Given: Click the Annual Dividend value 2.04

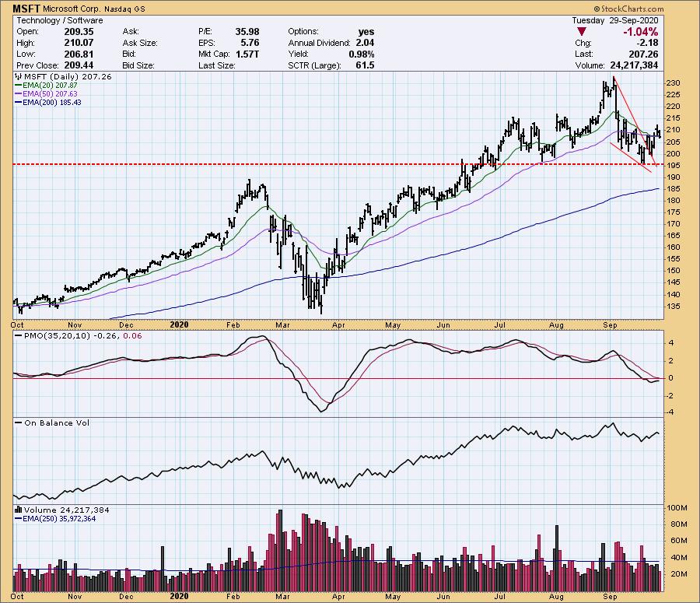Looking at the screenshot, I should pyautogui.click(x=365, y=43).
